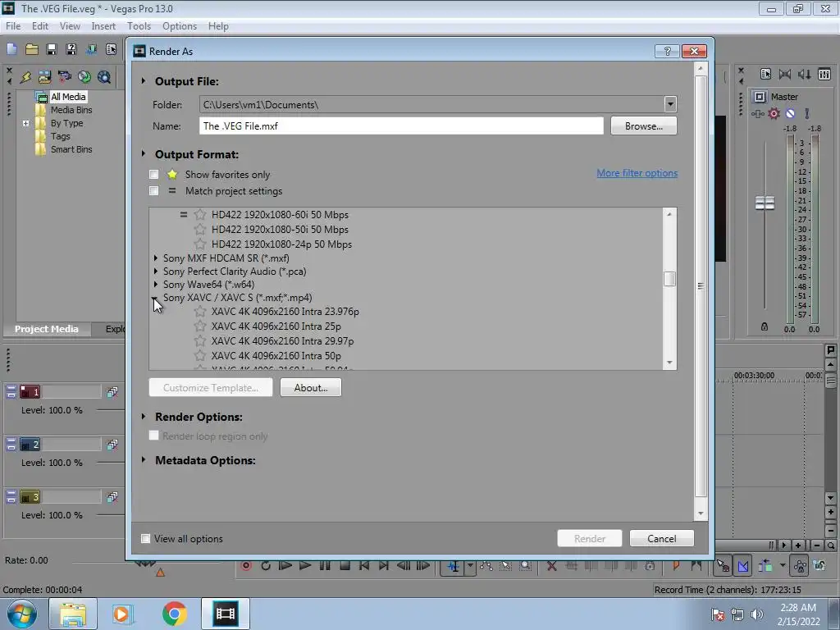Enable the View all options checkbox
Image resolution: width=840 pixels, height=630 pixels.
coord(145,538)
